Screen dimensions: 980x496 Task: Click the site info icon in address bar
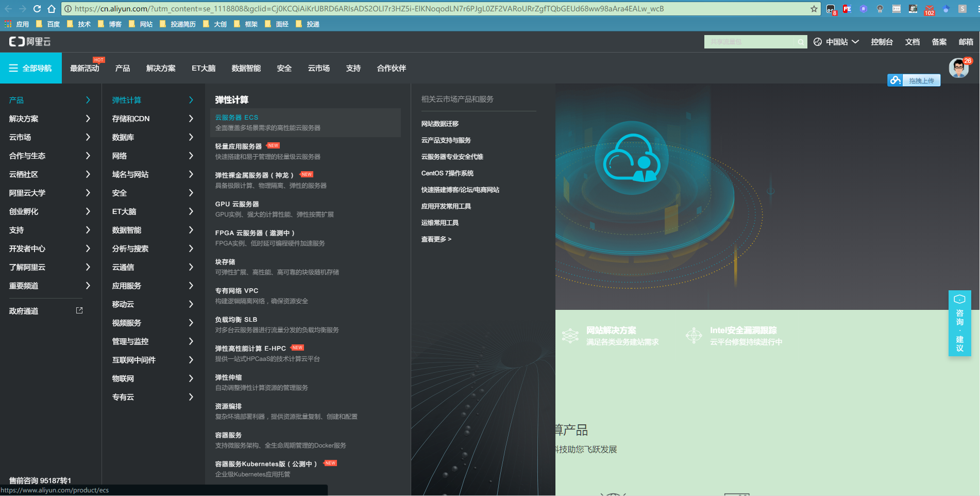(x=68, y=9)
